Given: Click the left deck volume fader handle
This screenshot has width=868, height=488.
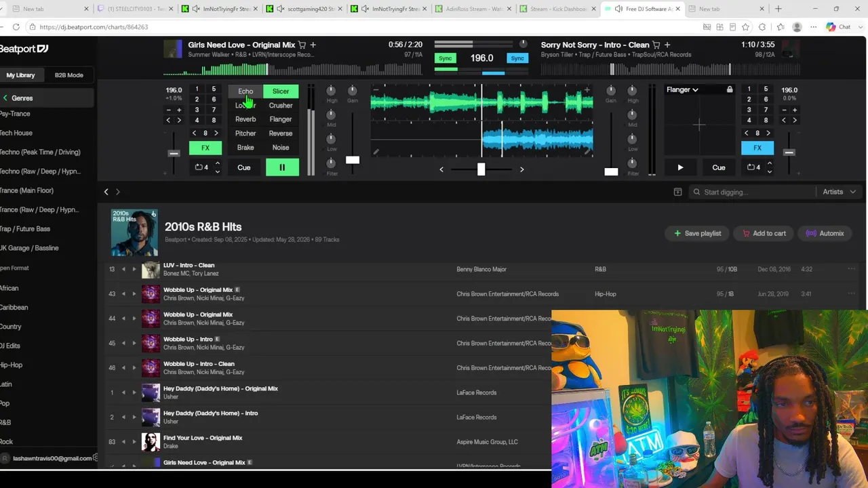Looking at the screenshot, I should pos(353,160).
